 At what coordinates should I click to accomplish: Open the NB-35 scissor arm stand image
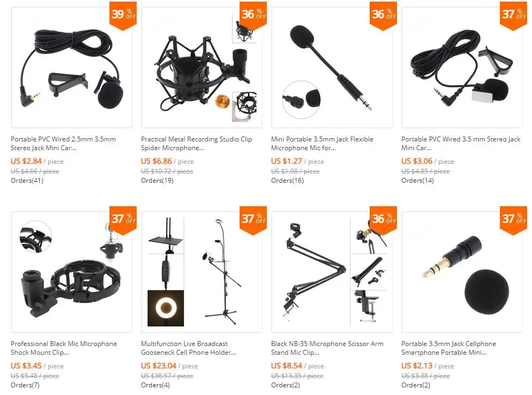tap(332, 272)
